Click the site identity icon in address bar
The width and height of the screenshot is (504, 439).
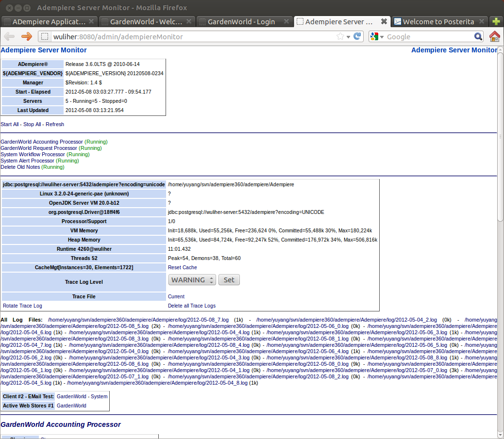click(45, 36)
